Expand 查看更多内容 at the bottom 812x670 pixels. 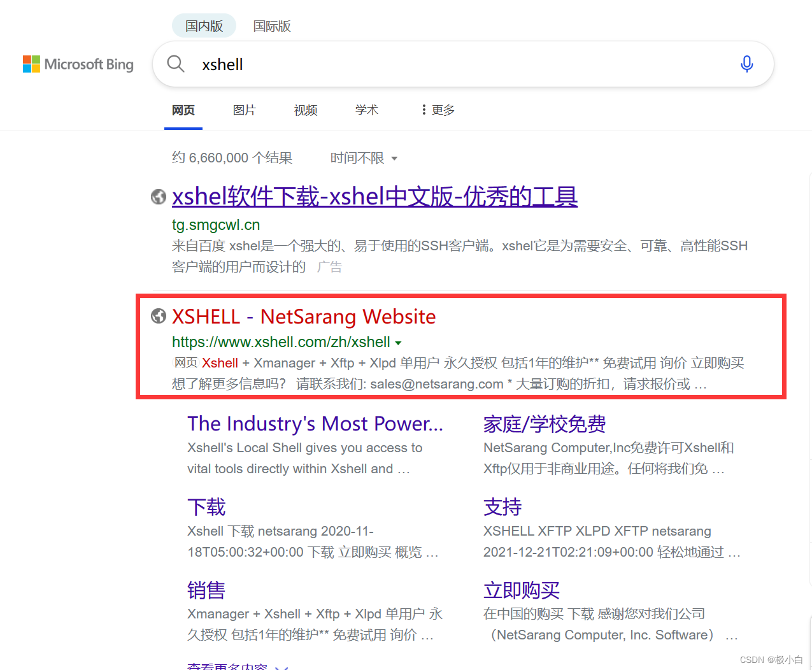point(238,666)
